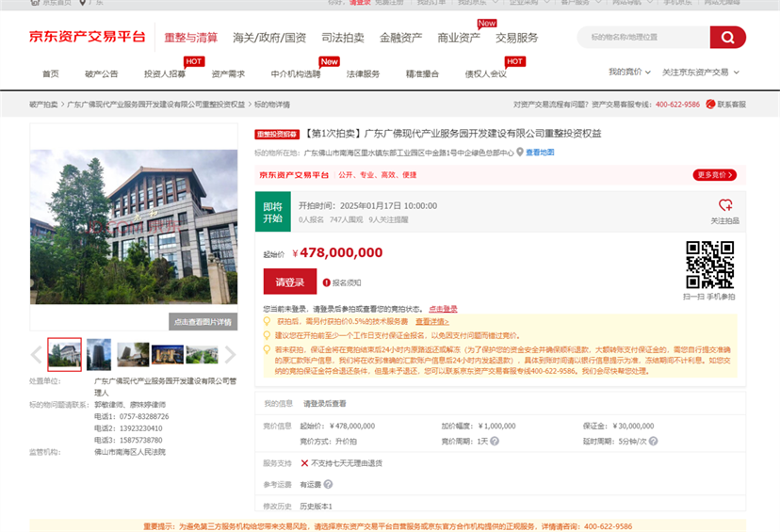Screen dimensions: 780x532
Task: Open 中介机构选聘 menu item
Action: [x=296, y=73]
